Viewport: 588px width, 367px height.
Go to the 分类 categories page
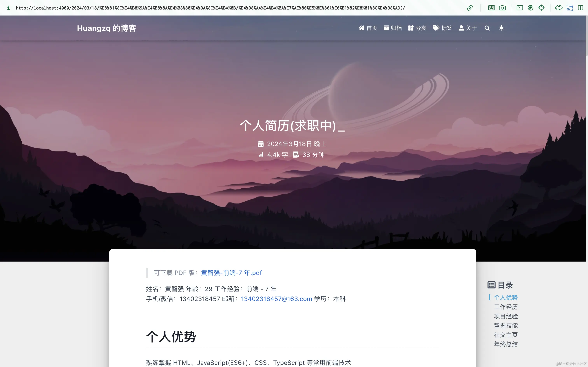click(417, 28)
